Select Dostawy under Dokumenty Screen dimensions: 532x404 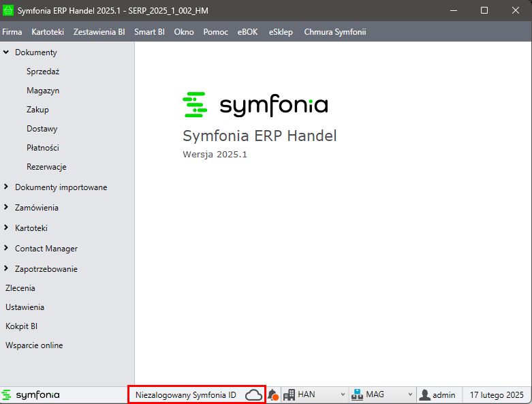click(42, 129)
